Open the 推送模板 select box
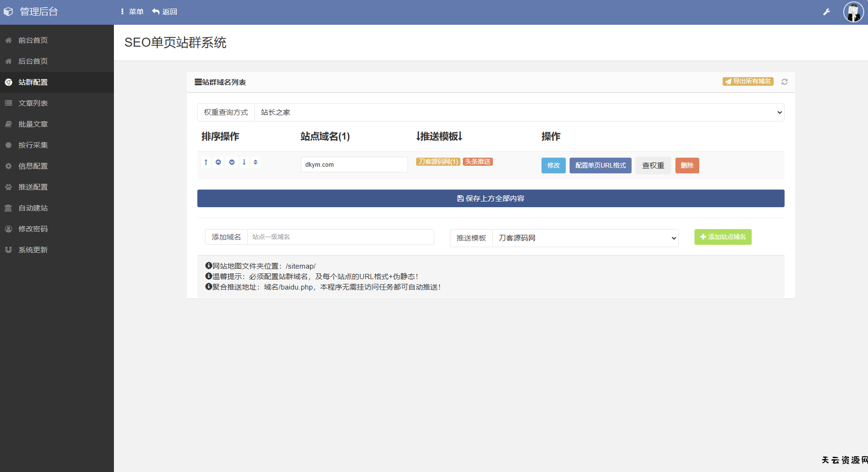868x472 pixels. click(585, 238)
